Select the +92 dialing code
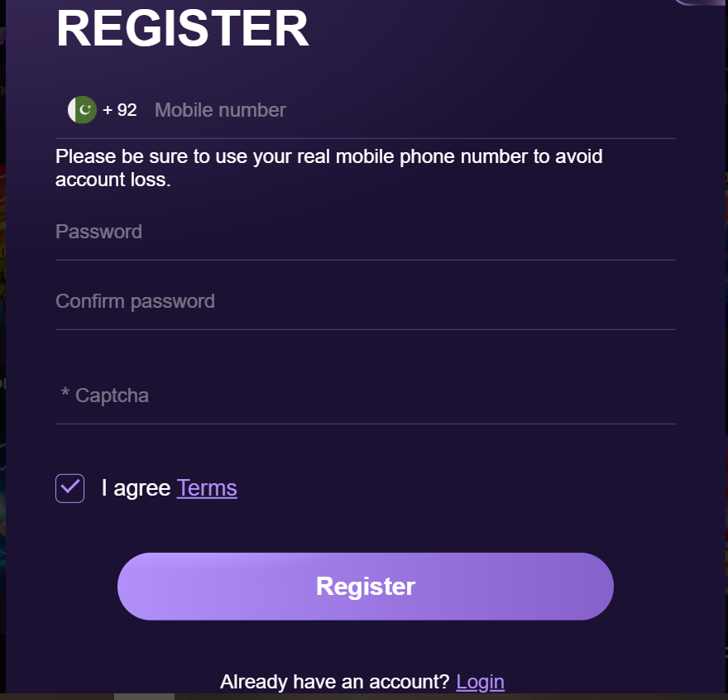The image size is (728, 700). pyautogui.click(x=121, y=109)
